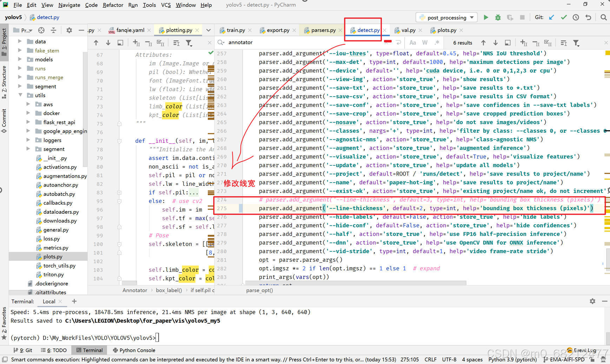
Task: Toggle match case in the search bar
Action: pyautogui.click(x=412, y=42)
